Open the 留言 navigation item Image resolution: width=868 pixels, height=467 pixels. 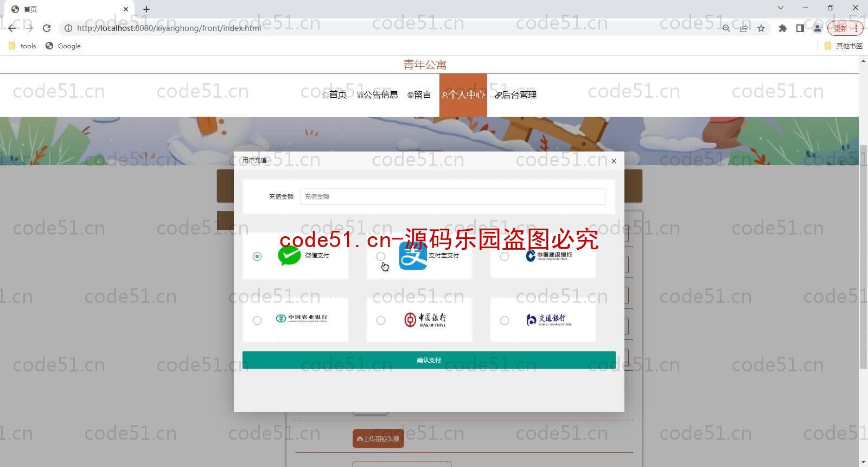(x=419, y=94)
